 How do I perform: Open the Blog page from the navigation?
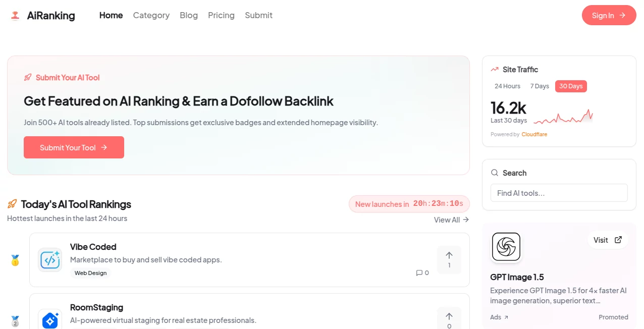[189, 15]
